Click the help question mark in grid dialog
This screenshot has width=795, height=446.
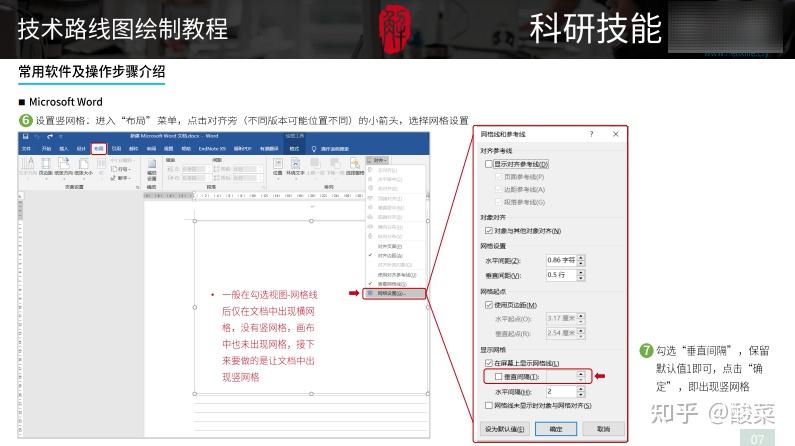click(591, 134)
